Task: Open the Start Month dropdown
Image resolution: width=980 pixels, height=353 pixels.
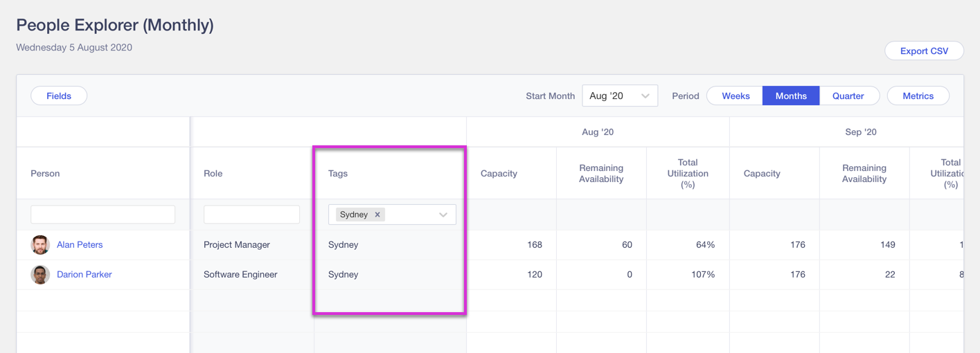Action: [619, 96]
